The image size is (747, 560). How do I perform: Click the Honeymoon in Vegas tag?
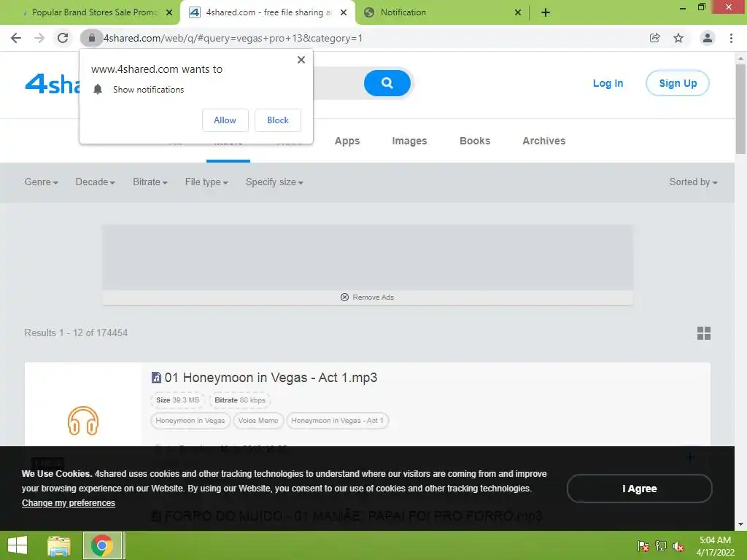pos(190,421)
